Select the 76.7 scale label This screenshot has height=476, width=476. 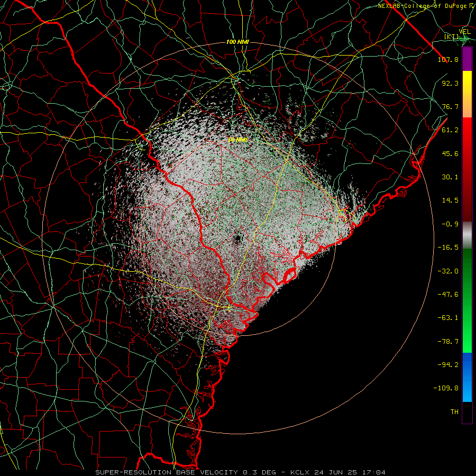tap(450, 106)
